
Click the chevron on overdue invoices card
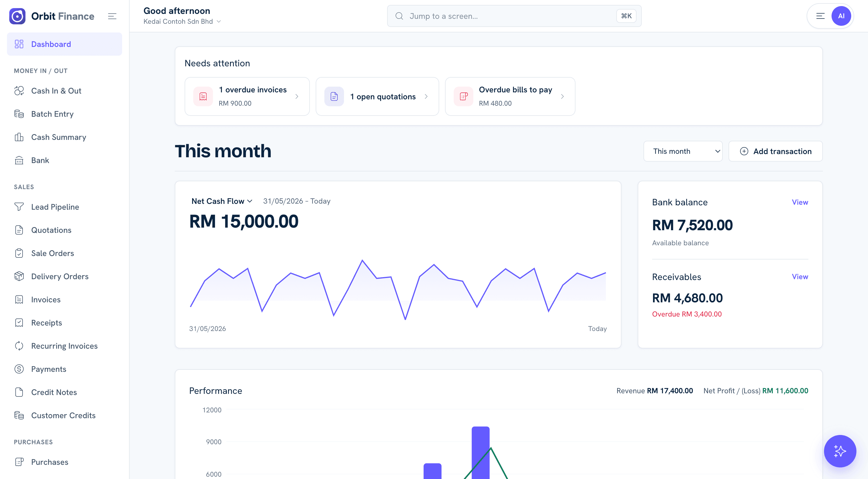297,96
